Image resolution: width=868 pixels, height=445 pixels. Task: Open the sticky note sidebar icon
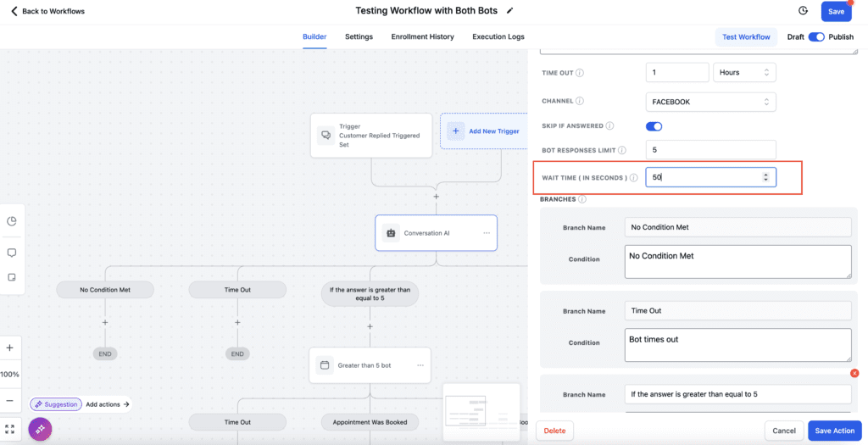point(11,277)
